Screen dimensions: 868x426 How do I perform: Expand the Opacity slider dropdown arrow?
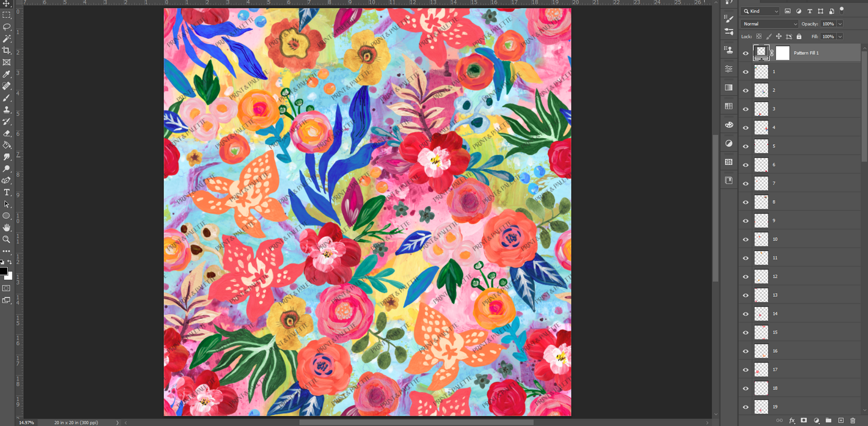coord(840,24)
